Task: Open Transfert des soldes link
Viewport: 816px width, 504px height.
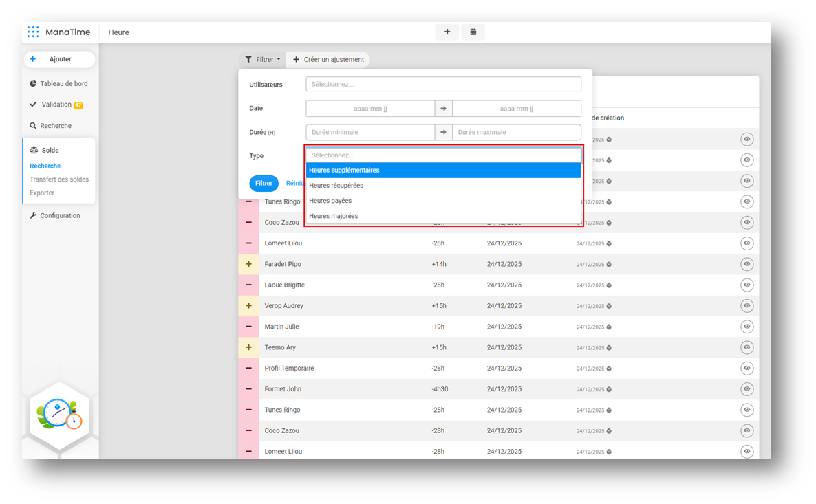Action: (59, 179)
